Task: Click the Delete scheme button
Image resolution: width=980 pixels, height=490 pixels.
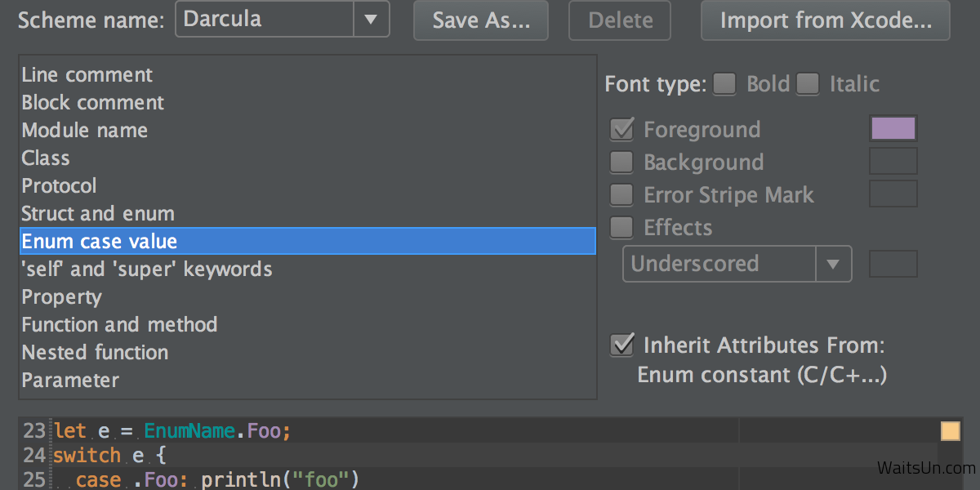Action: [x=619, y=20]
